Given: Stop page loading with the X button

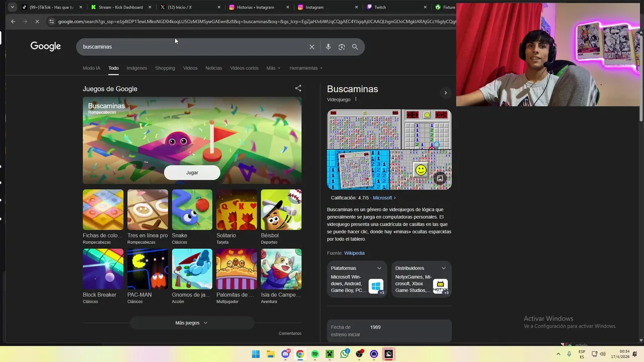Looking at the screenshot, I should pos(38,22).
